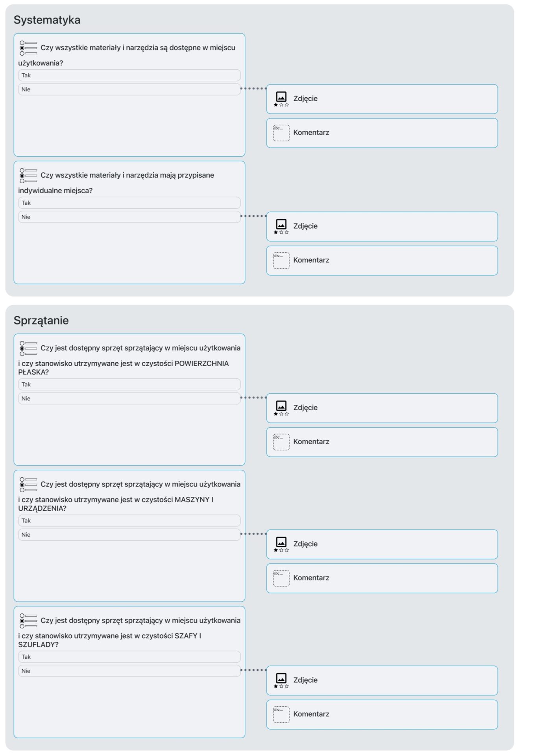534x756 pixels.
Task: Open the Zdjęcie field for the MASZYNY I URZĄDZENIA question
Action: [382, 544]
